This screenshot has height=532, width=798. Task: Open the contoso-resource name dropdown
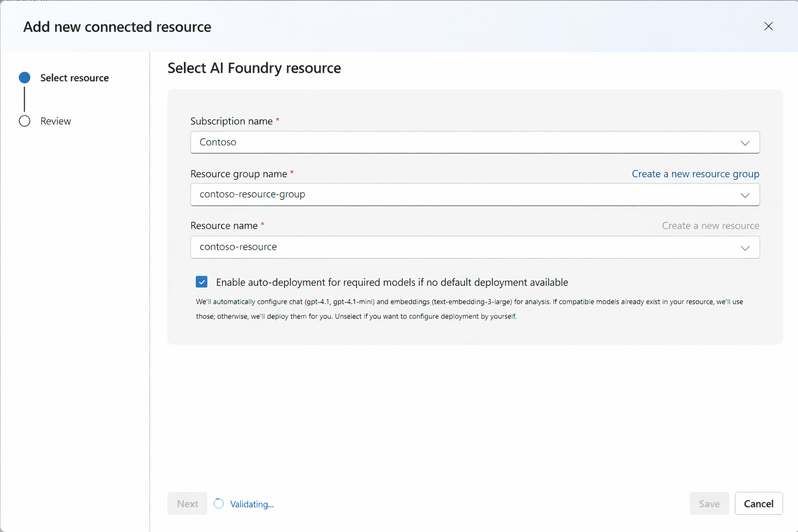(x=468, y=247)
